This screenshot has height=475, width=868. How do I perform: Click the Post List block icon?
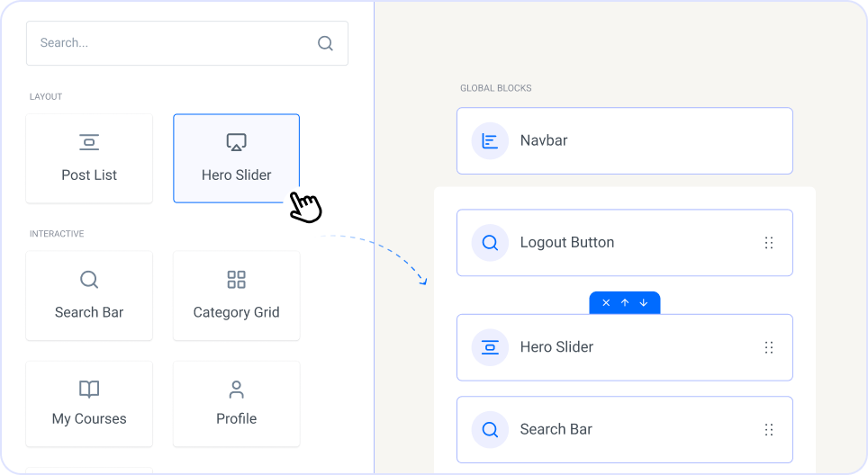click(x=89, y=142)
